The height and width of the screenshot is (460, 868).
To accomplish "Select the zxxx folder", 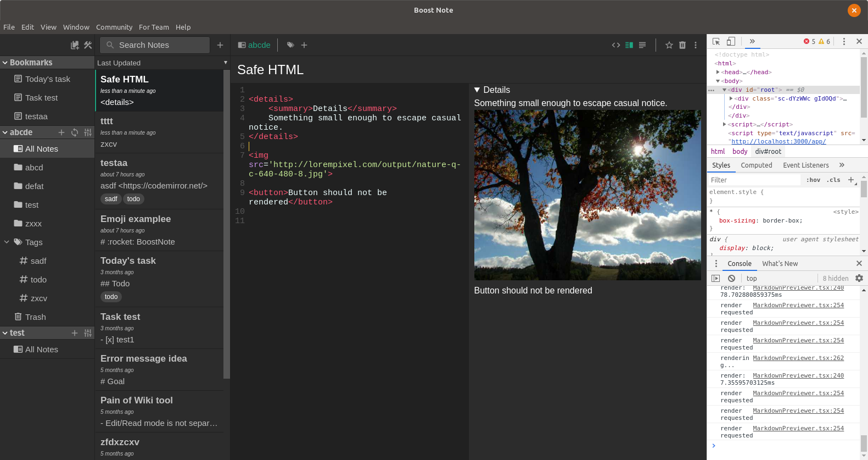I will tap(47, 224).
